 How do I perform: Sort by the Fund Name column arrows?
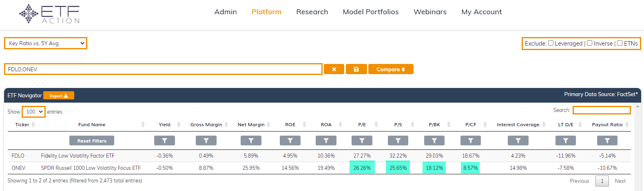point(143,125)
